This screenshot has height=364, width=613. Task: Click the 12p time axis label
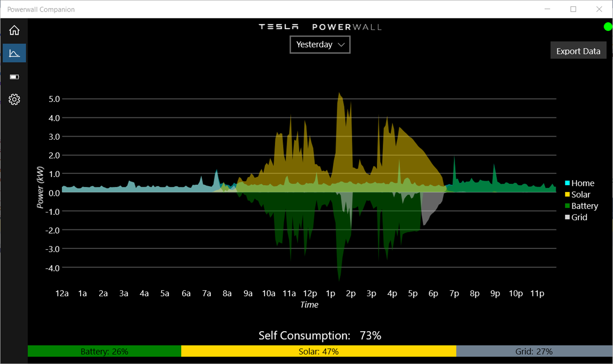click(x=310, y=293)
